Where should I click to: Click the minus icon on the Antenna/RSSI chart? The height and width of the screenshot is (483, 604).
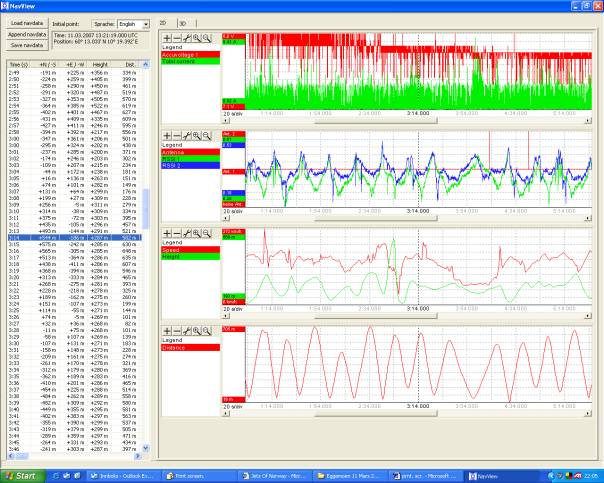pyautogui.click(x=177, y=136)
